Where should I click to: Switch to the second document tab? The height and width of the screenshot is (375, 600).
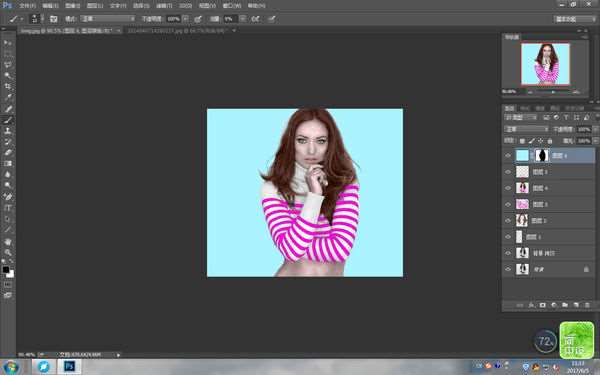click(x=178, y=30)
